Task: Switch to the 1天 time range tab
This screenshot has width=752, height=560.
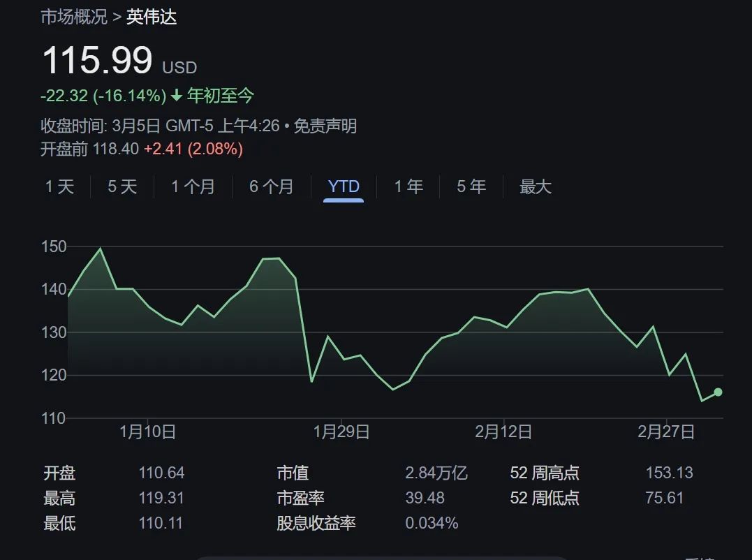Action: click(59, 186)
